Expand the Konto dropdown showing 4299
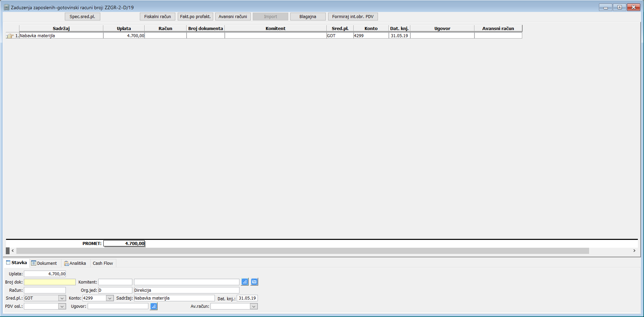Screen dimensions: 644x317 (x=110, y=298)
